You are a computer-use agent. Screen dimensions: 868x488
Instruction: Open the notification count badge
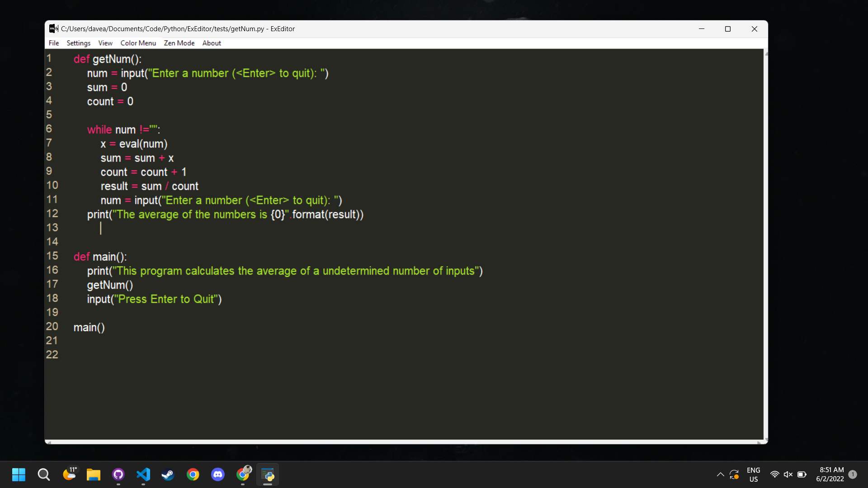click(853, 474)
